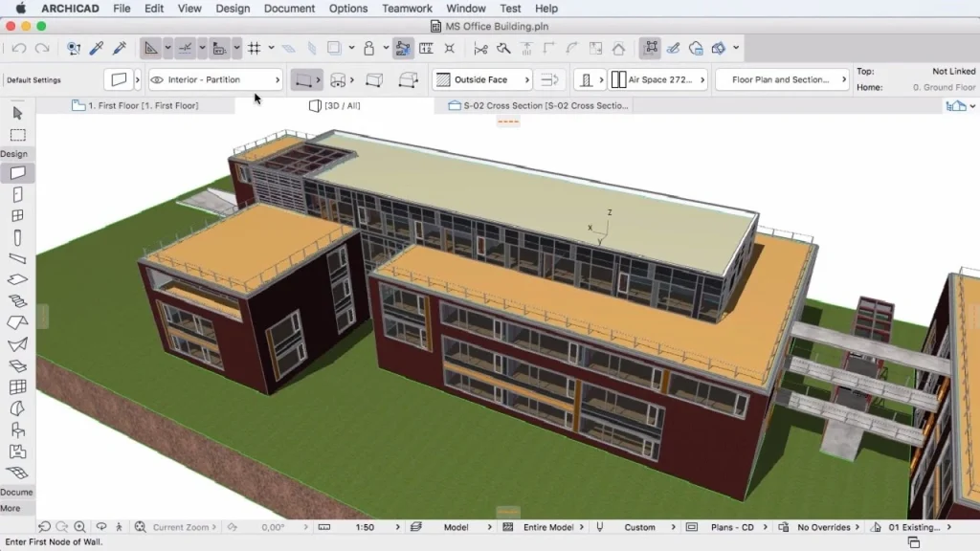This screenshot has width=980, height=551.
Task: Open the No Overrides graphic override dropdown
Action: [x=825, y=526]
